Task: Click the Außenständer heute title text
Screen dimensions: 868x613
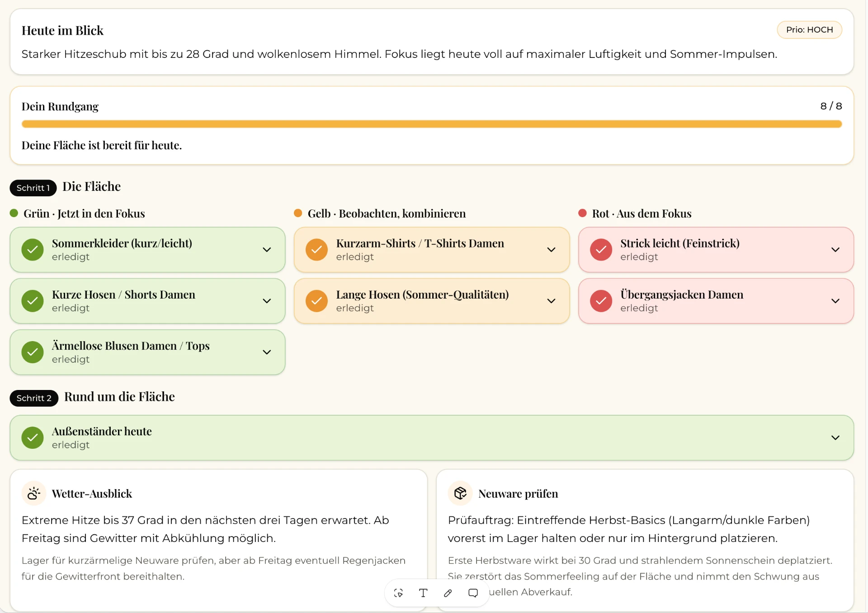Action: [102, 431]
